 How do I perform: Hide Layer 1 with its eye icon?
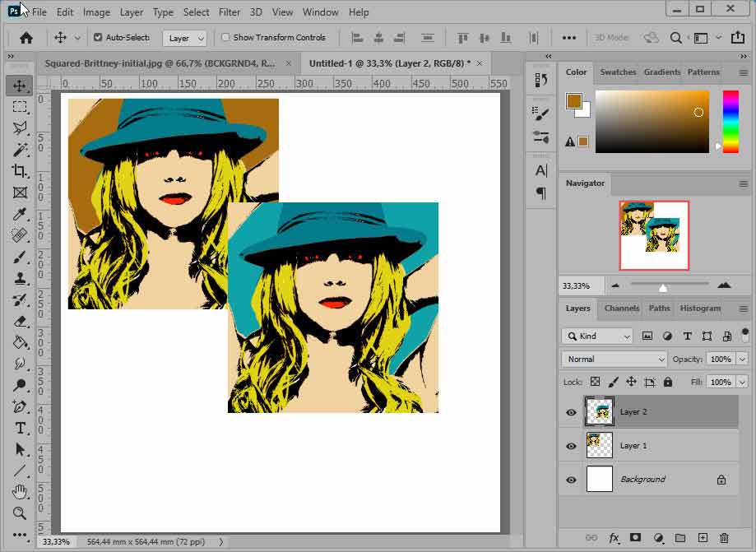point(571,446)
